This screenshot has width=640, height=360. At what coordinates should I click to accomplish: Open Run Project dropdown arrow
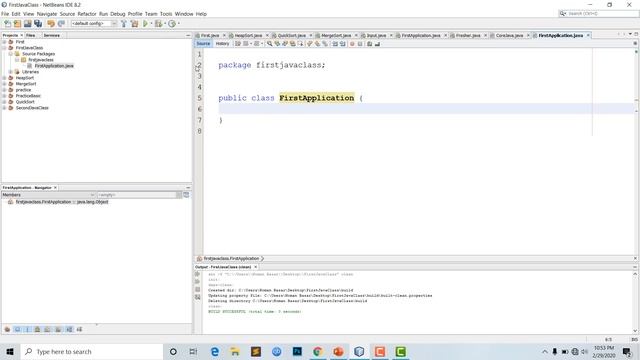point(151,24)
